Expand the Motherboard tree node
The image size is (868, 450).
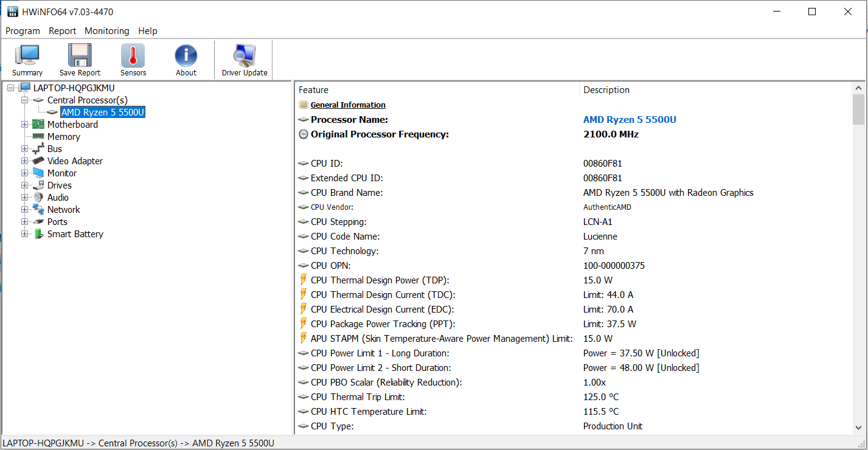pos(25,125)
